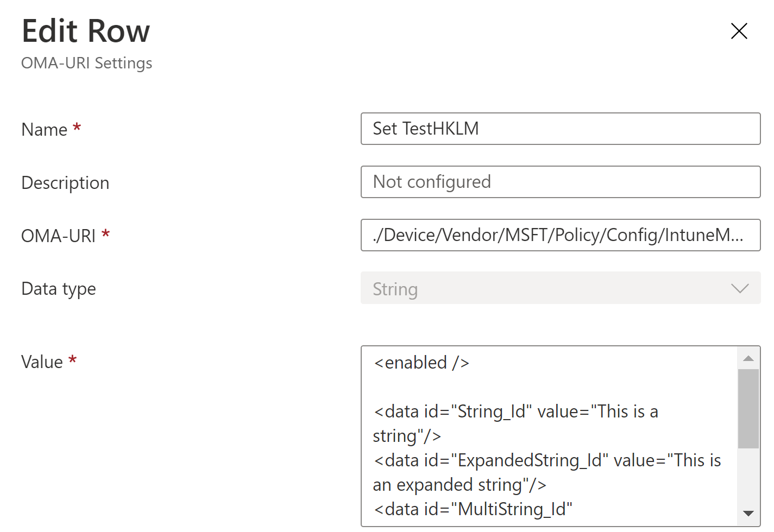Image resolution: width=774 pixels, height=532 pixels.
Task: Click the MultiString_Id line in Value
Action: pyautogui.click(x=473, y=509)
